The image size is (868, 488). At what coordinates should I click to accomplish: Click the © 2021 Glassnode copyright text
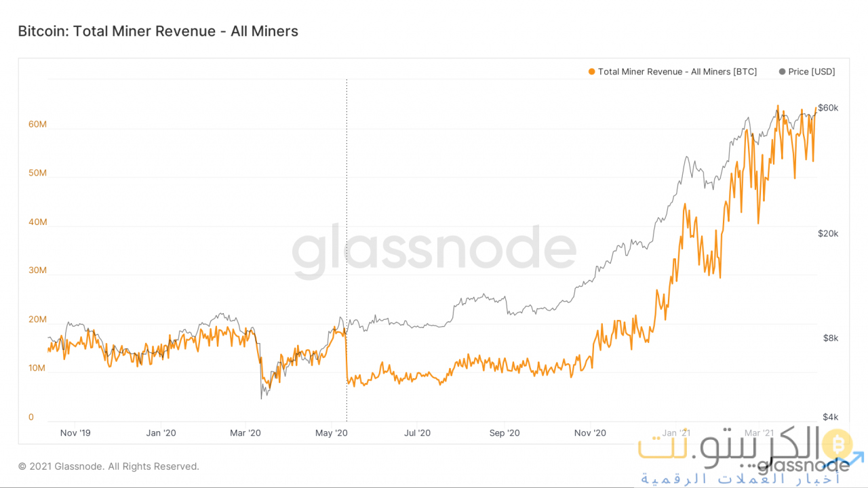tap(108, 466)
